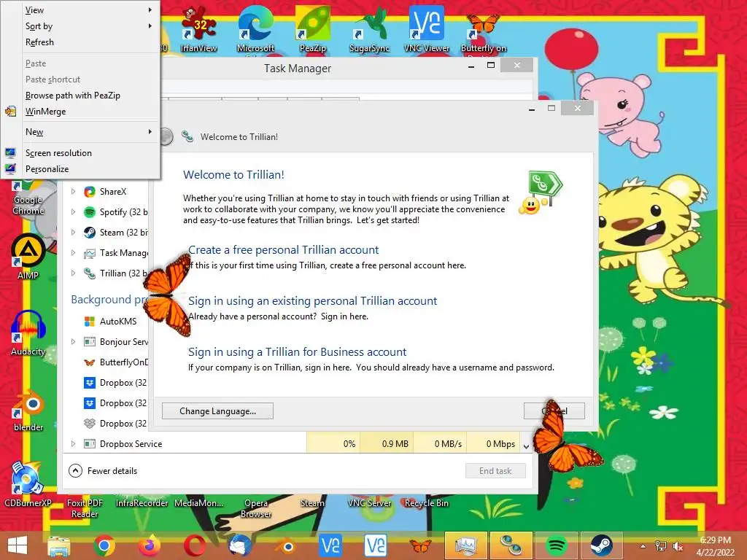Expand the Trillian process row
The height and width of the screenshot is (560, 747).
coord(73,273)
